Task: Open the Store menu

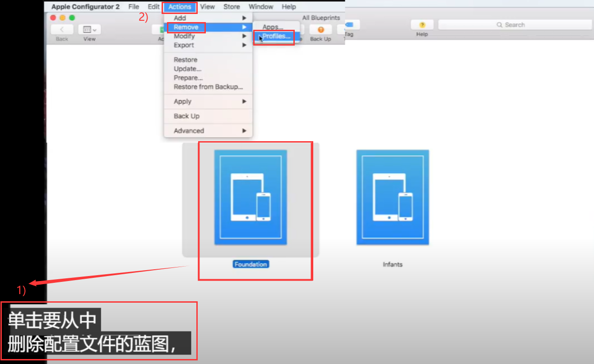Action: pyautogui.click(x=232, y=7)
